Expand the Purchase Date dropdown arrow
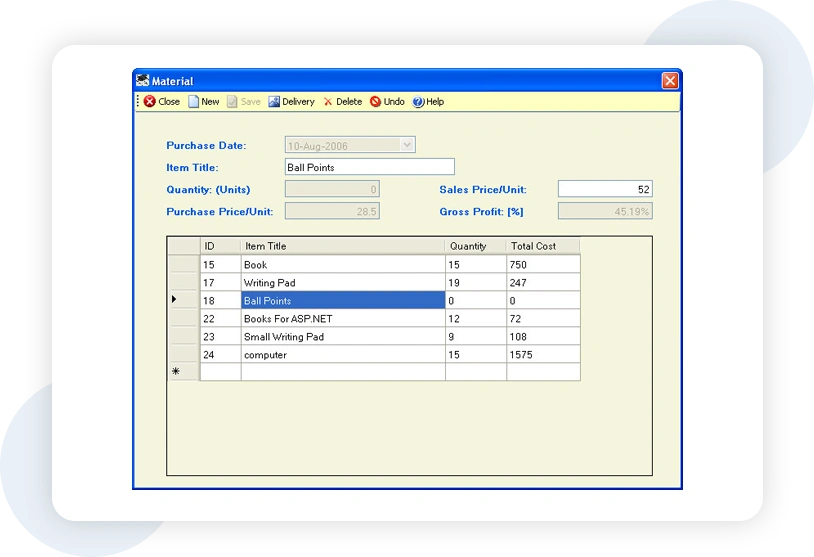The image size is (814, 557). [x=407, y=145]
